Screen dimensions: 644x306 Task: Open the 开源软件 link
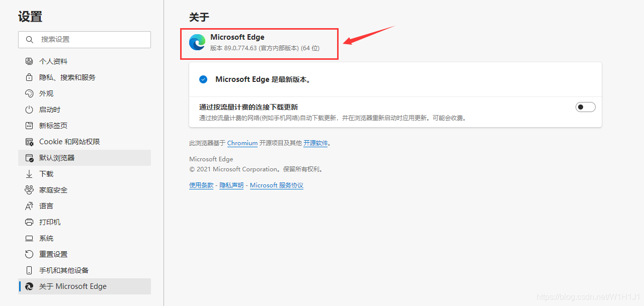pyautogui.click(x=315, y=143)
